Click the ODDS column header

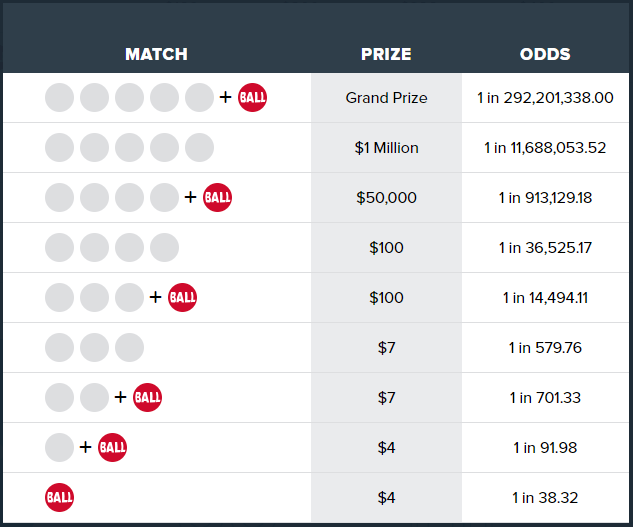coord(545,54)
